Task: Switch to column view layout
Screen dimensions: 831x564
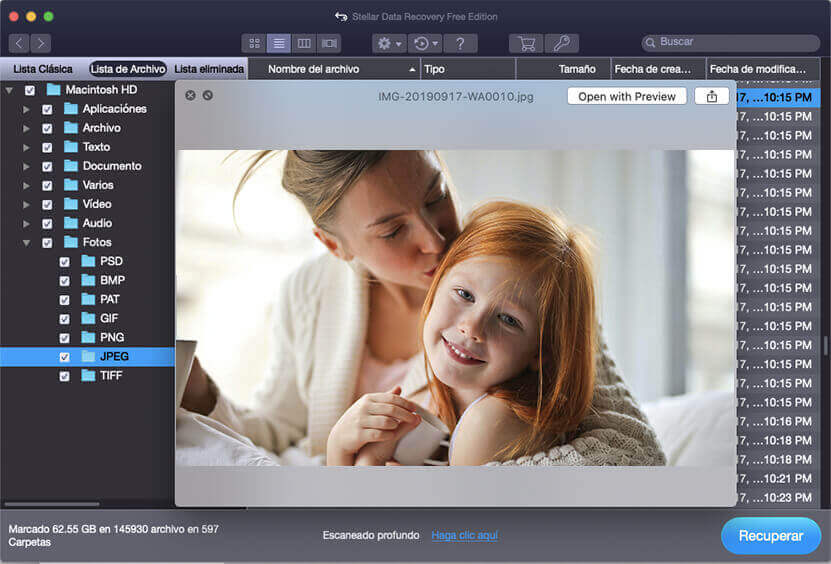Action: 304,44
